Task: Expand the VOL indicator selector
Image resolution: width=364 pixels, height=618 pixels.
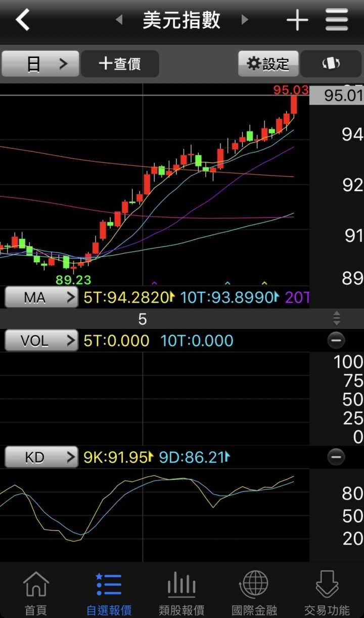Action: (41, 341)
